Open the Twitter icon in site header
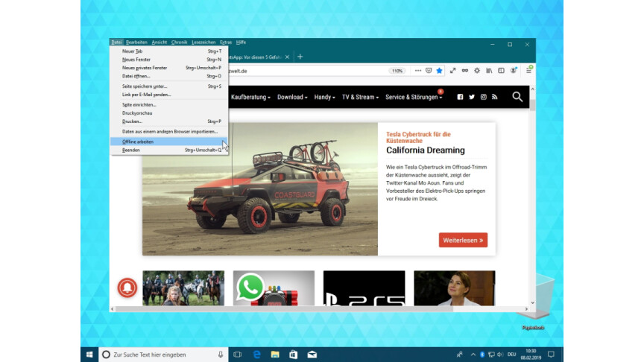Screen dimensions: 644x362 click(471, 97)
